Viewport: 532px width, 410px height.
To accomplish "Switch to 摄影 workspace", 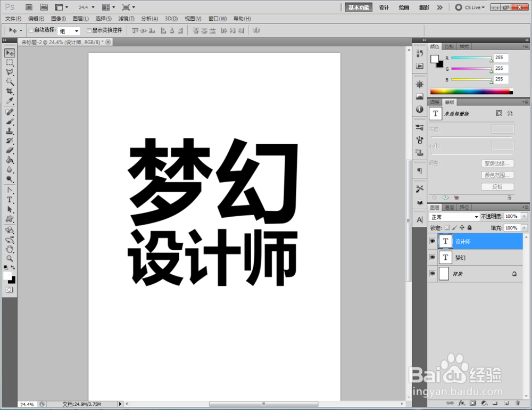I will click(x=424, y=7).
